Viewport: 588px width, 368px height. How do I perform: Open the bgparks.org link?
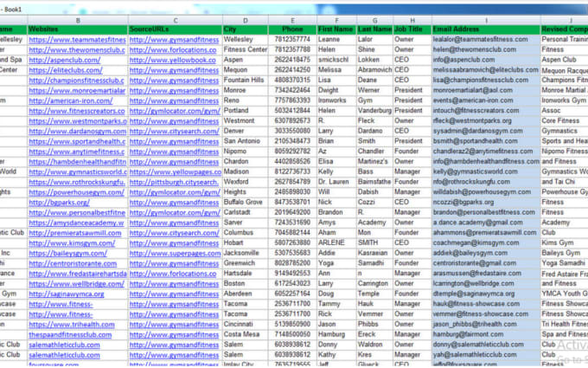60,202
